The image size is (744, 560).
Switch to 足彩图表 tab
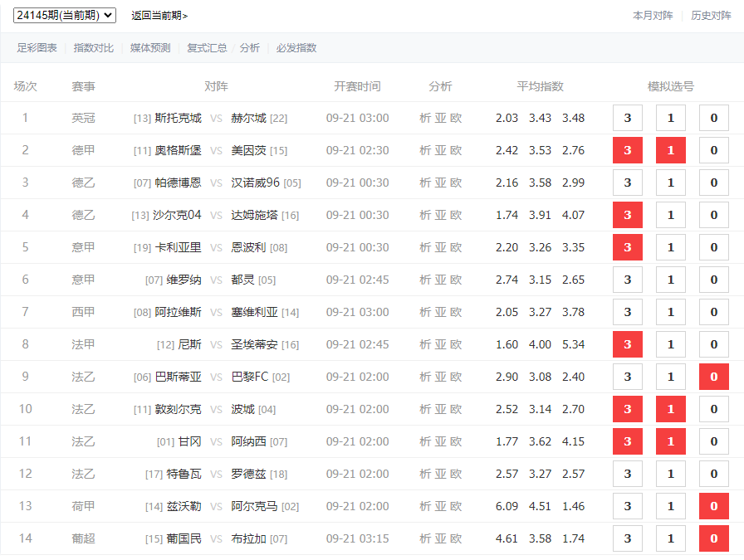[x=37, y=48]
